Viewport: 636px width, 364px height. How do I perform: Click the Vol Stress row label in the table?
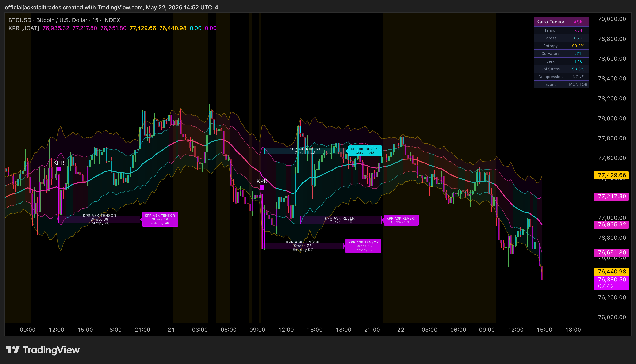(x=551, y=69)
